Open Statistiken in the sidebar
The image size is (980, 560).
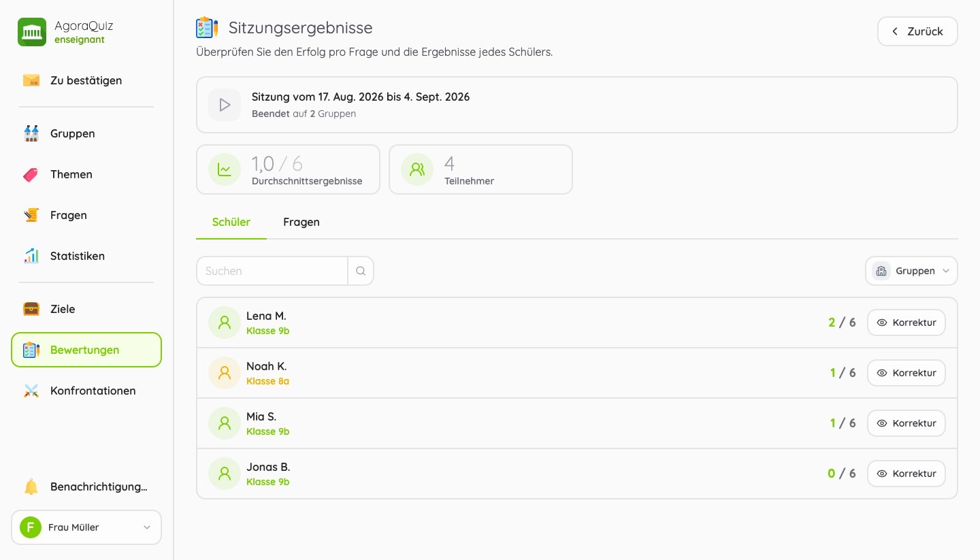pos(86,256)
